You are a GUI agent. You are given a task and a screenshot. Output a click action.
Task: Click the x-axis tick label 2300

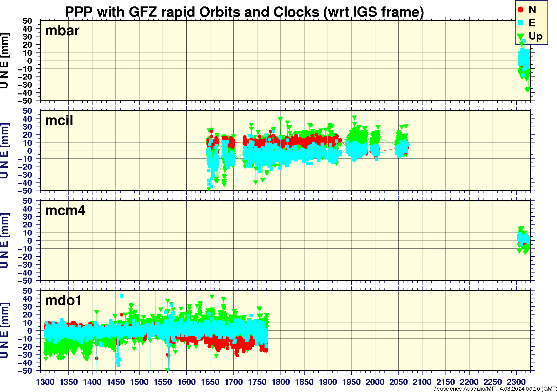516,382
